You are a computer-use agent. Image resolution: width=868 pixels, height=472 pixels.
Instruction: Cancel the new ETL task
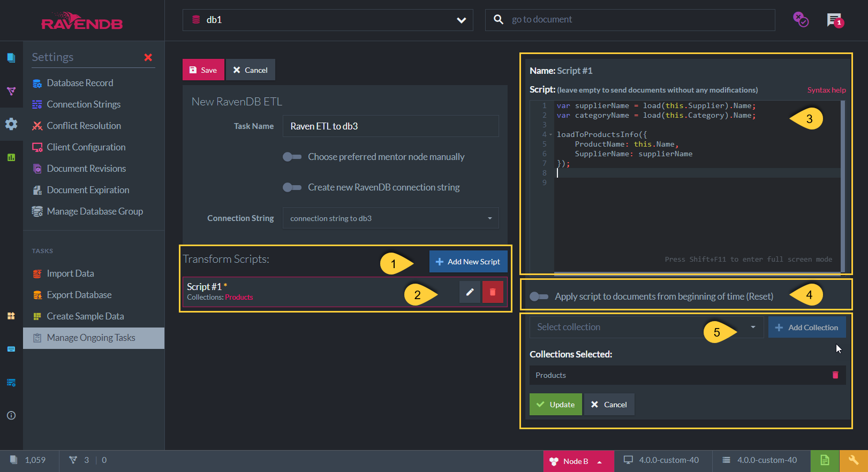251,70
